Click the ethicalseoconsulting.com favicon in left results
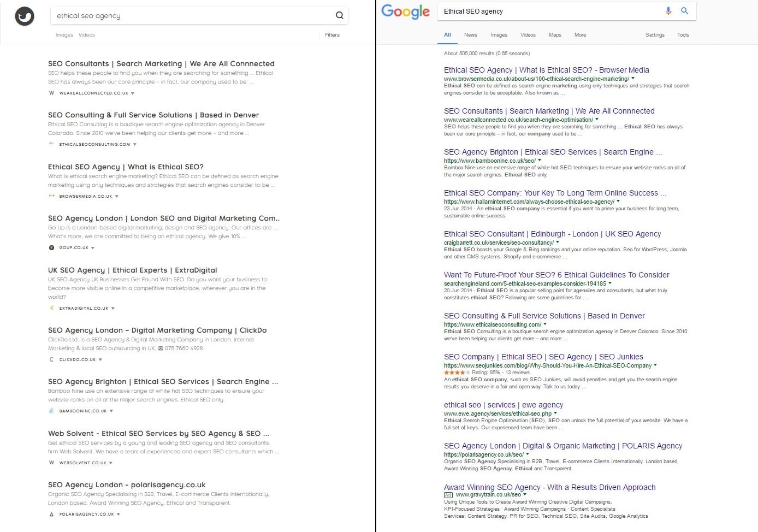Viewport: 758px width, 532px height. (x=52, y=144)
